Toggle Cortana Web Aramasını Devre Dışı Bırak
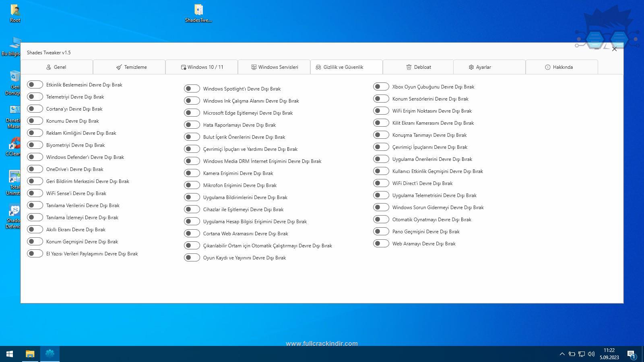This screenshot has width=644, height=362. [x=192, y=233]
